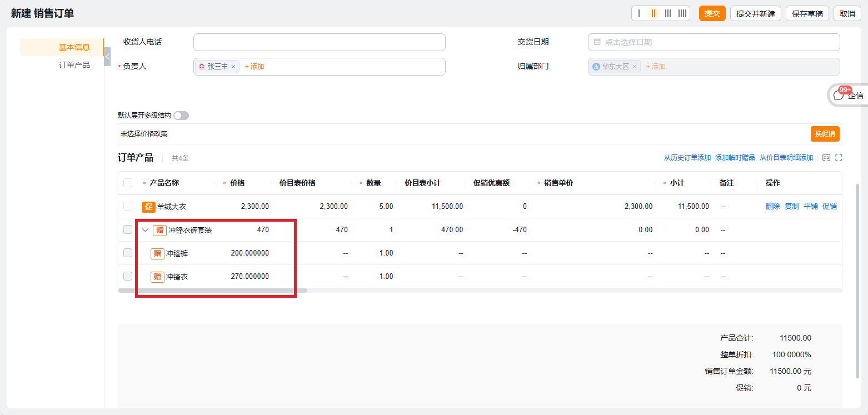This screenshot has width=868, height=415.
Task: Open the 交货日期 date picker field
Action: pos(714,42)
